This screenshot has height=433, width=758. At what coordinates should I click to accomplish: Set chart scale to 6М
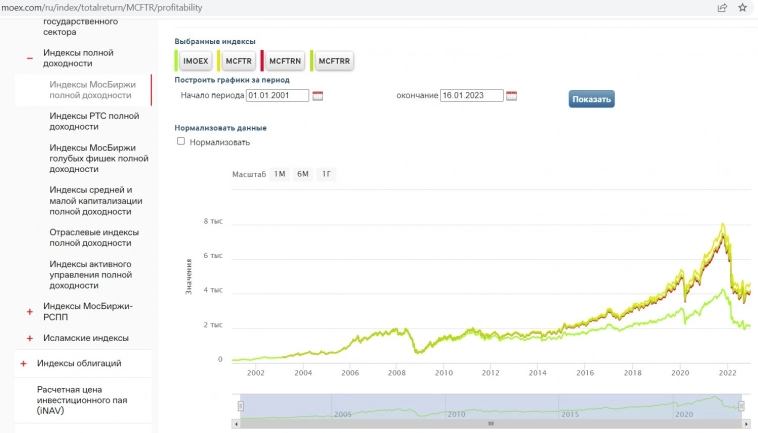click(302, 174)
